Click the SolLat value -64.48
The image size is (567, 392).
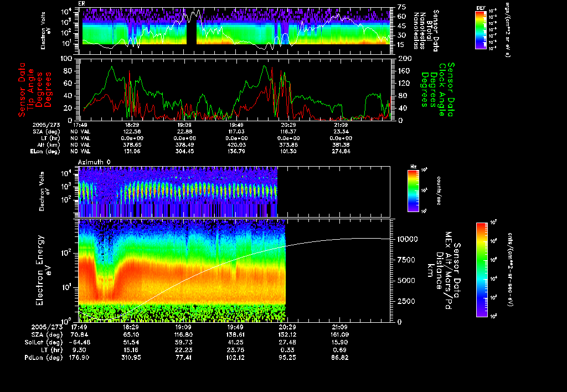tap(80, 343)
